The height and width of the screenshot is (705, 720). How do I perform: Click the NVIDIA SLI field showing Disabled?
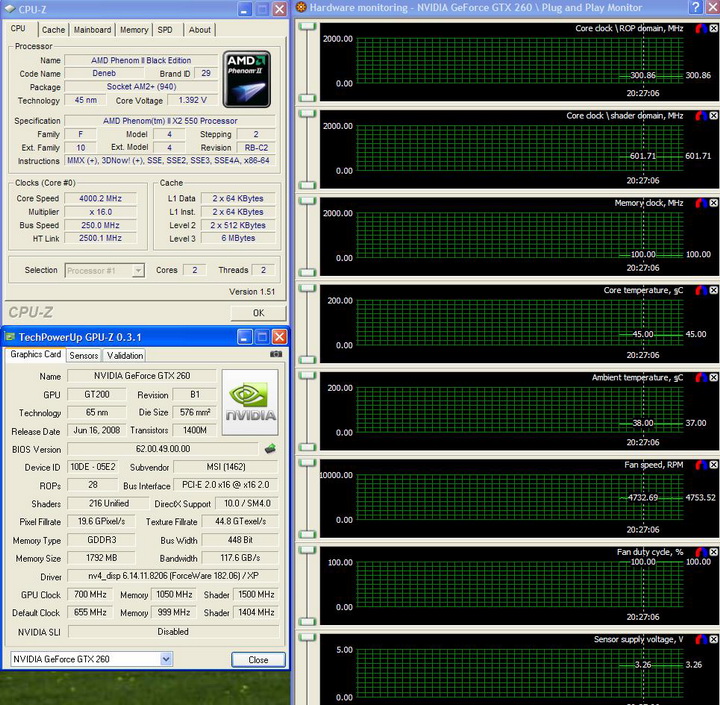click(x=173, y=632)
